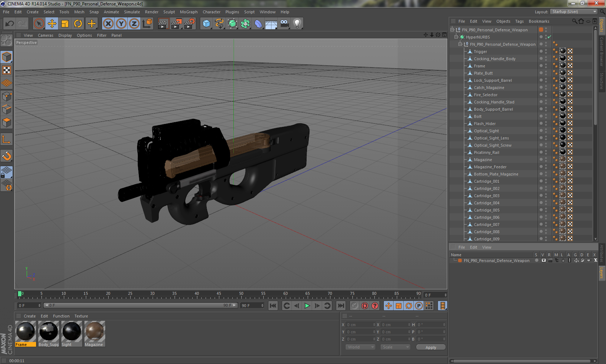The height and width of the screenshot is (364, 606).
Task: Open the Sculpt menu
Action: 169,12
